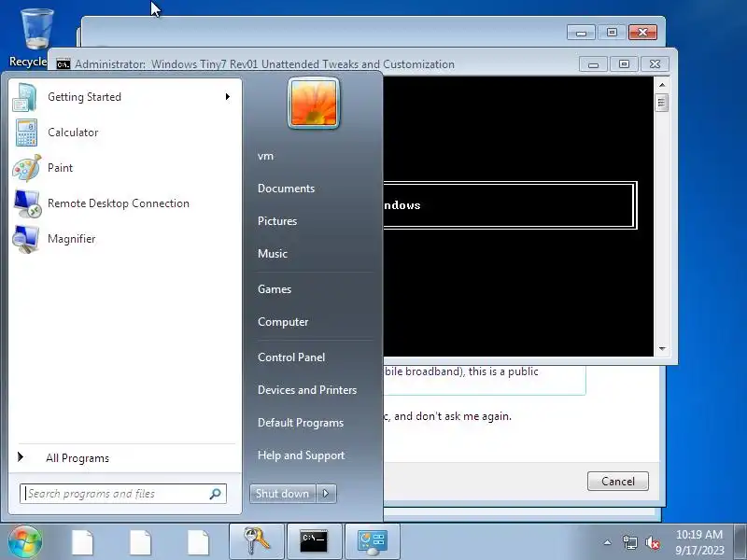Click the third blank document taskbar icon
Viewport: 747px width, 560px height.
tap(198, 542)
